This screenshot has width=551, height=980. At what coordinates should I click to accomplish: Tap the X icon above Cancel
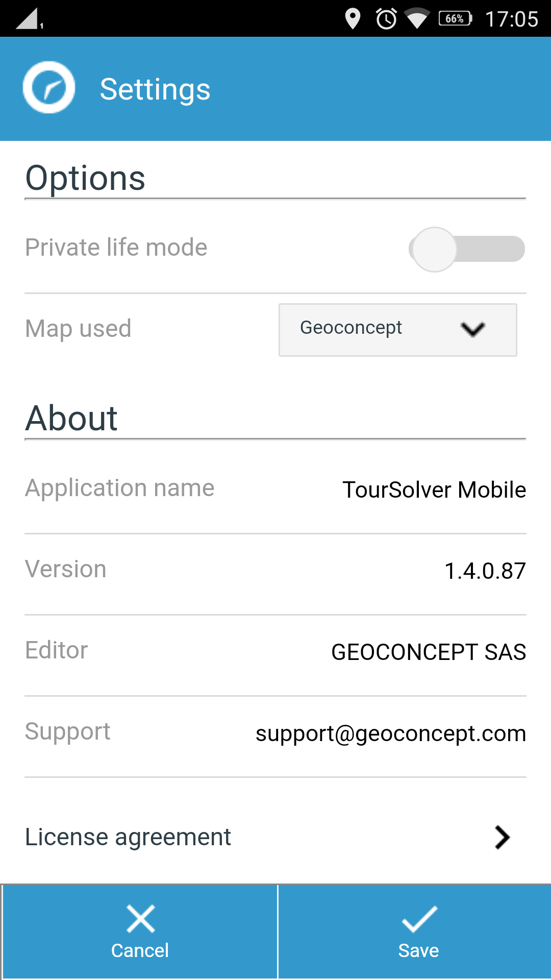(x=140, y=919)
